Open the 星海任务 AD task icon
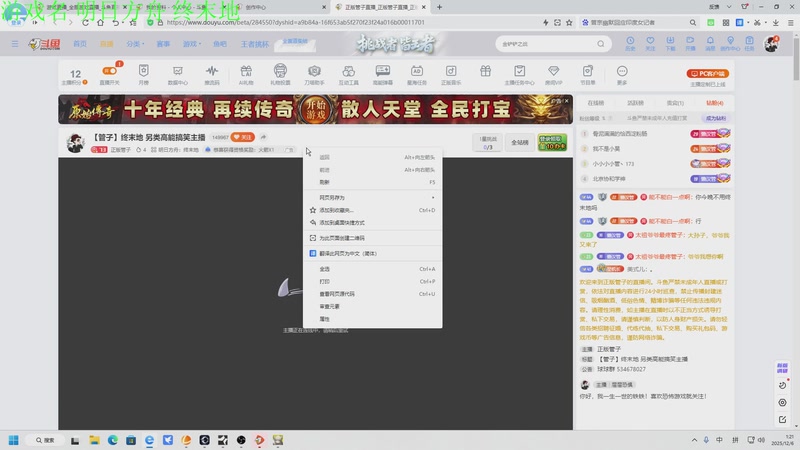Viewport: 800px width, 450px height. (417, 71)
